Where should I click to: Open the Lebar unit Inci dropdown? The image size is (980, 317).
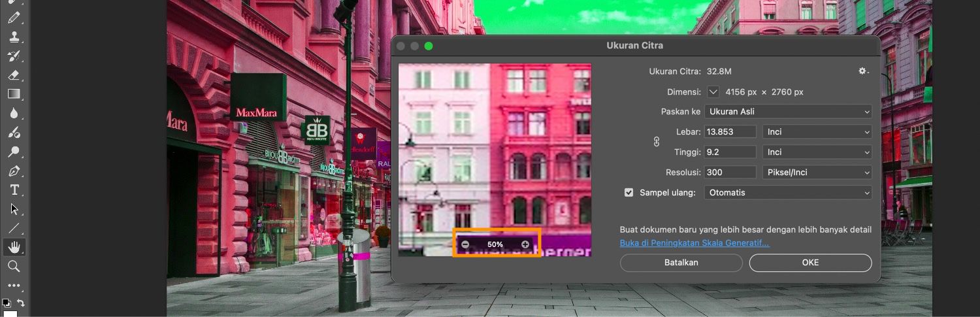click(817, 132)
